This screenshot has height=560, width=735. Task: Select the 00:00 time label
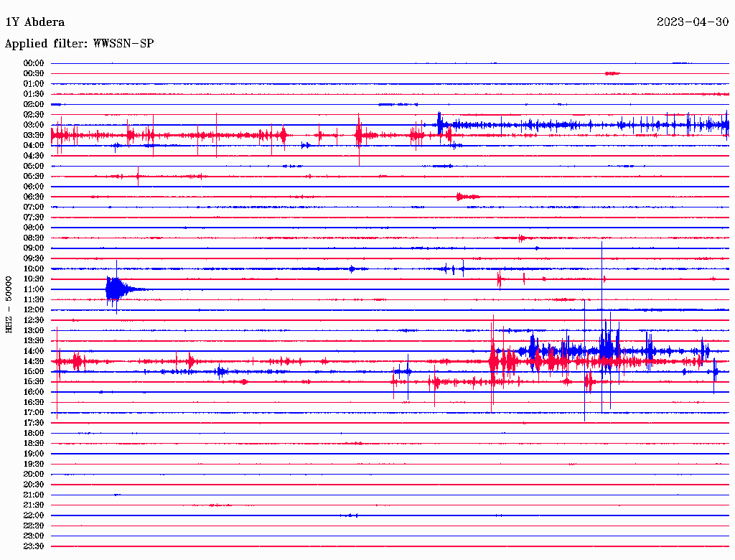pos(34,63)
